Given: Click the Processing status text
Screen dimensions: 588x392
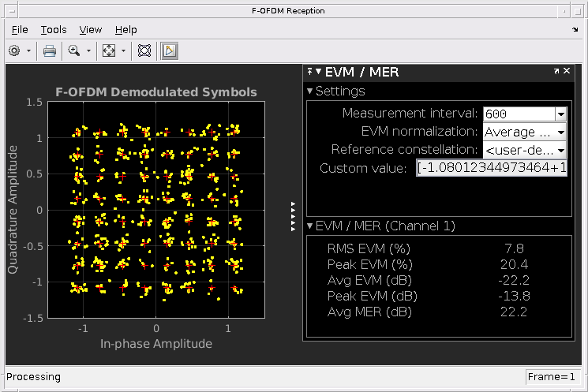Looking at the screenshot, I should [x=33, y=377].
